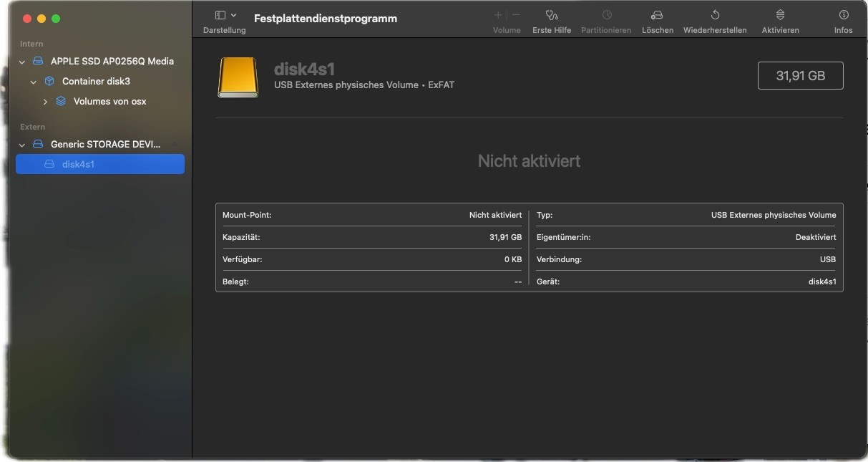Collapse the Container disk3 chevron
Image resolution: width=868 pixels, height=462 pixels.
tap(34, 82)
